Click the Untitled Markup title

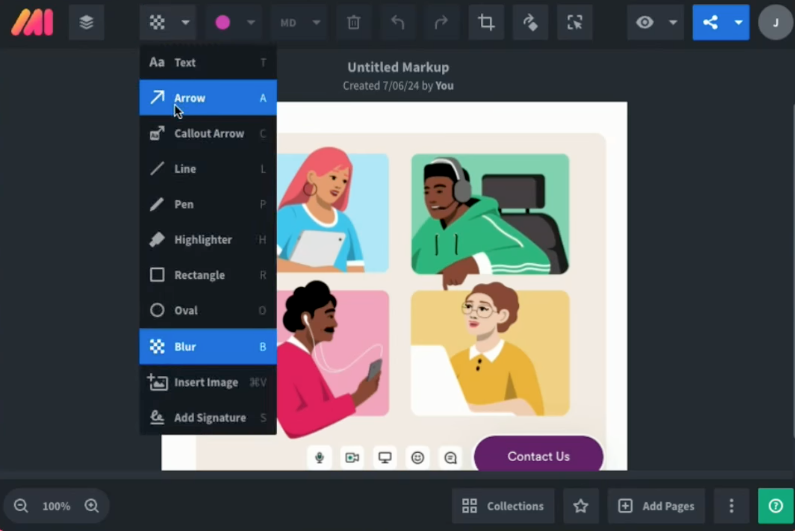coord(398,67)
